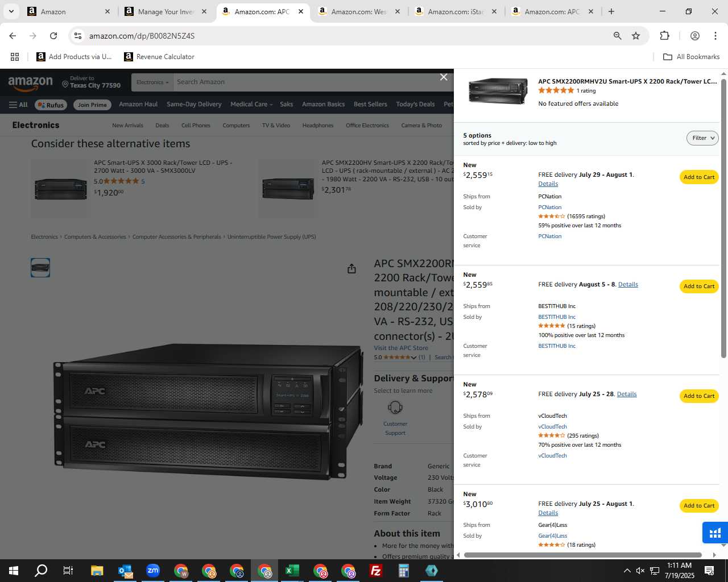Open Revenue Calculator bookmark

coord(159,57)
